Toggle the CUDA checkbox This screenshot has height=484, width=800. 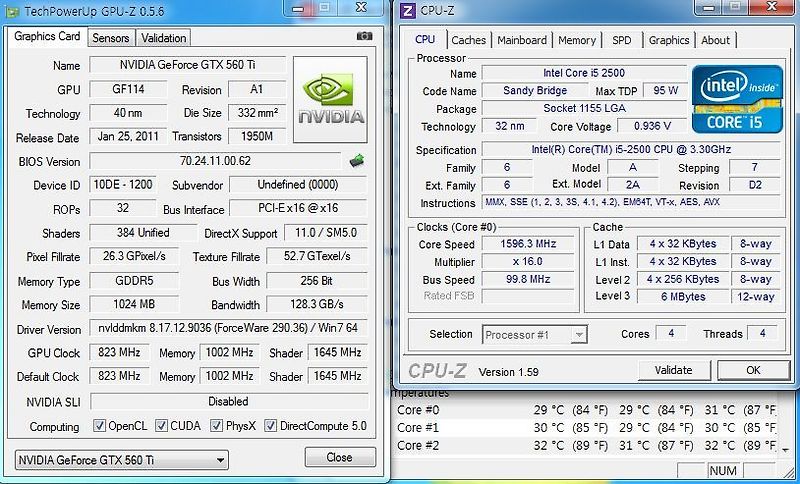tap(161, 425)
